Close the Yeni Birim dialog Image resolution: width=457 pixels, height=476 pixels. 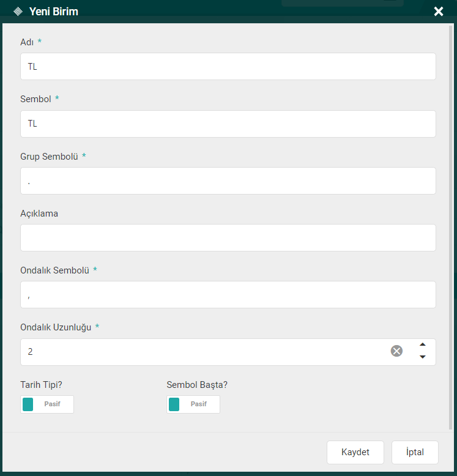point(438,12)
